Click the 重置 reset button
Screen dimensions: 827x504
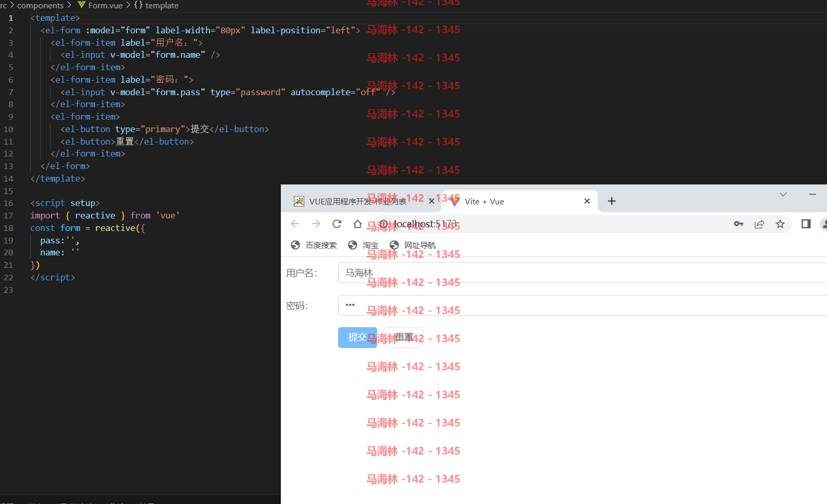[x=404, y=338]
